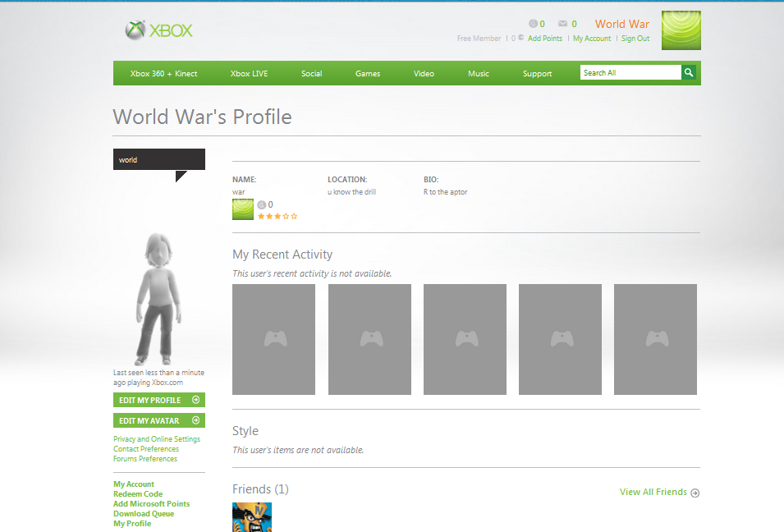
Task: Open the Games menu
Action: pyautogui.click(x=368, y=74)
